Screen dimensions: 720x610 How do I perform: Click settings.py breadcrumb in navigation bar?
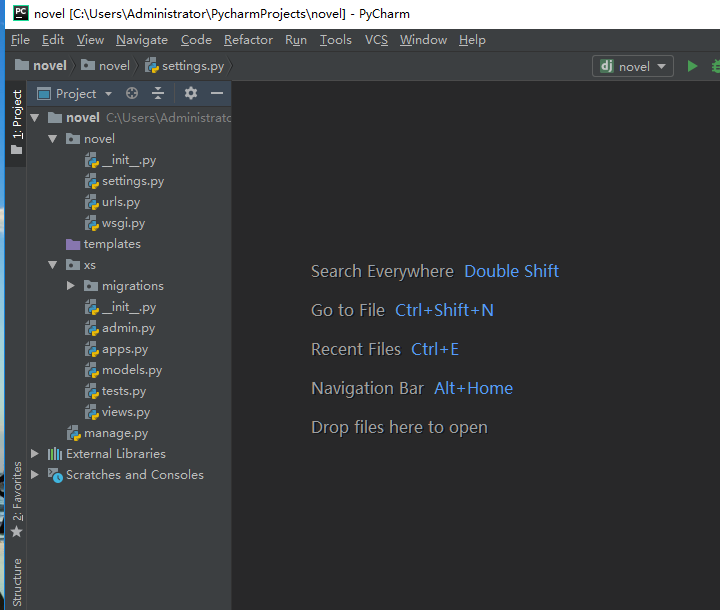pos(192,66)
